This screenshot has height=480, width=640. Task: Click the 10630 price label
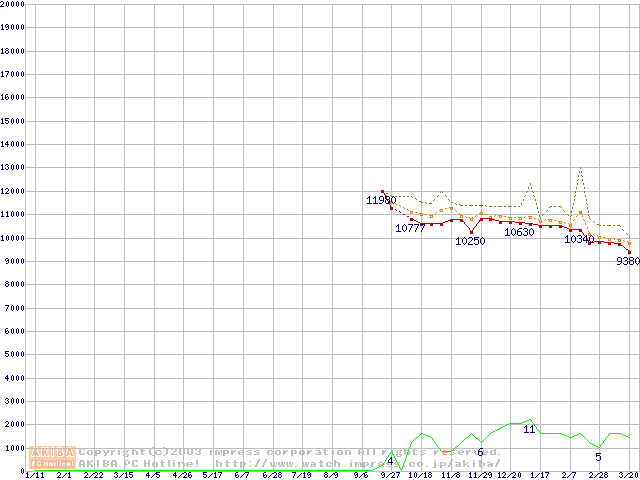point(519,232)
